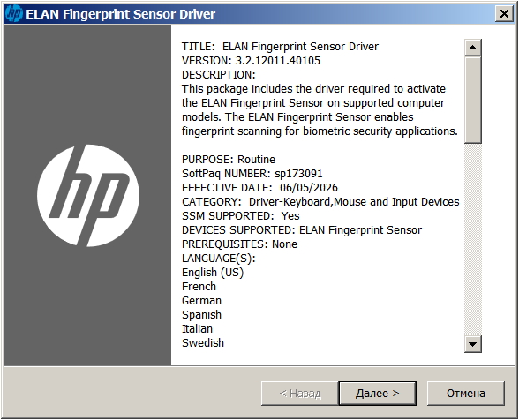519x420 pixels.
Task: Click the DEVICES SUPPORTED line
Action: (302, 230)
